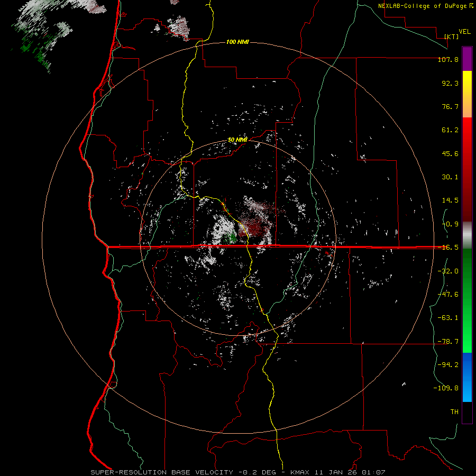476x476 pixels.
Task: Click the 76.7 velocity scale value
Action: [x=450, y=106]
